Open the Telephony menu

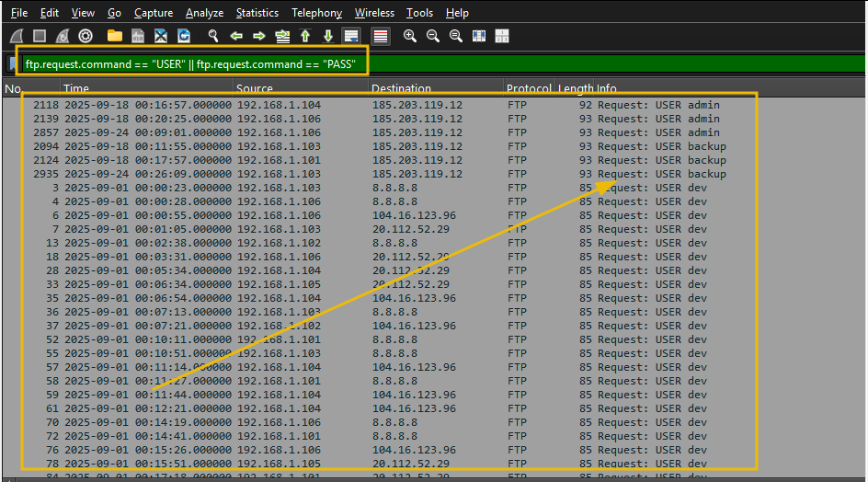tap(316, 13)
